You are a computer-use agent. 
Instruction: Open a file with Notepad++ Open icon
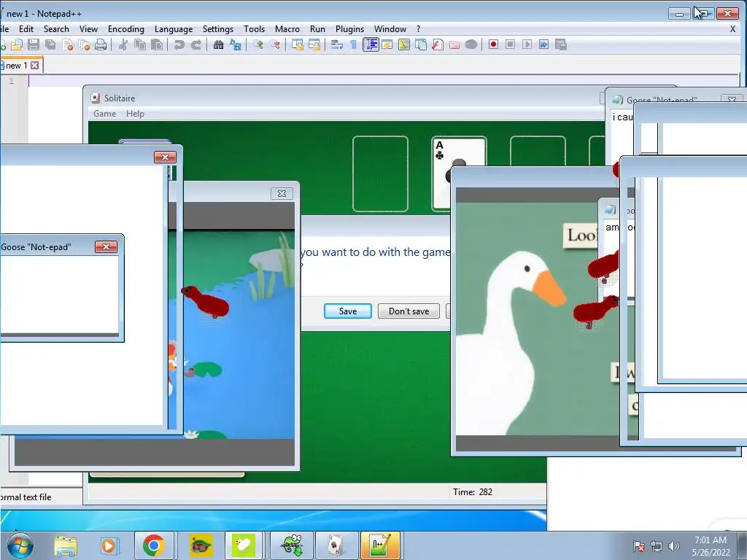click(x=17, y=44)
